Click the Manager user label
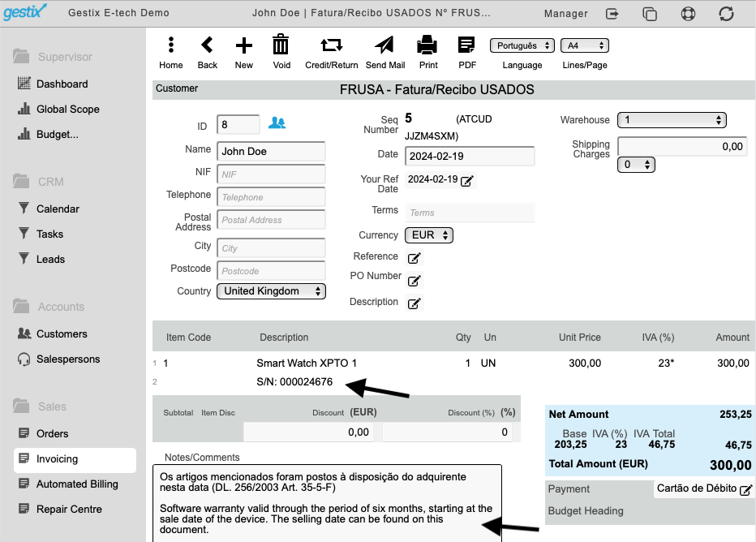The width and height of the screenshot is (756, 542). pyautogui.click(x=565, y=14)
